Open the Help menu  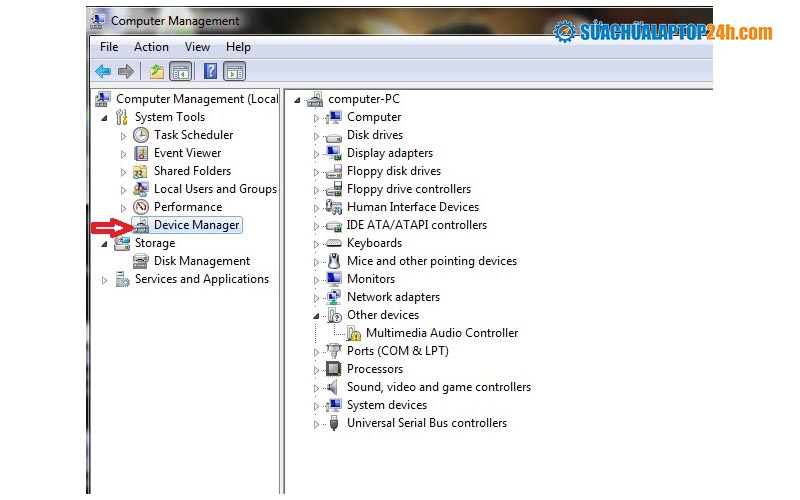click(x=238, y=47)
